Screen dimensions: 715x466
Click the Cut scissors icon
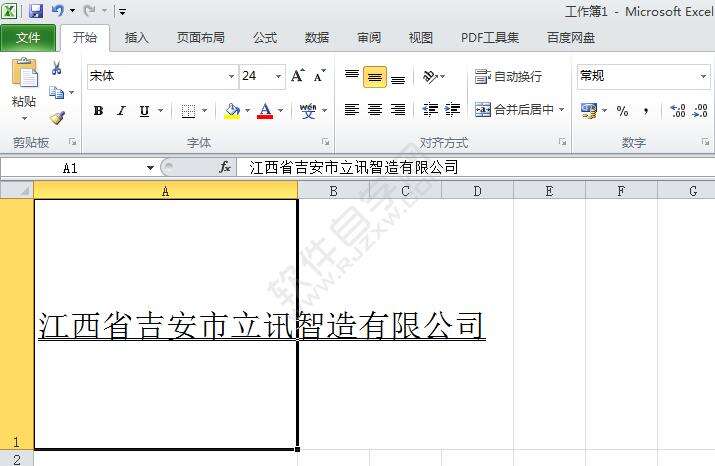coord(57,68)
